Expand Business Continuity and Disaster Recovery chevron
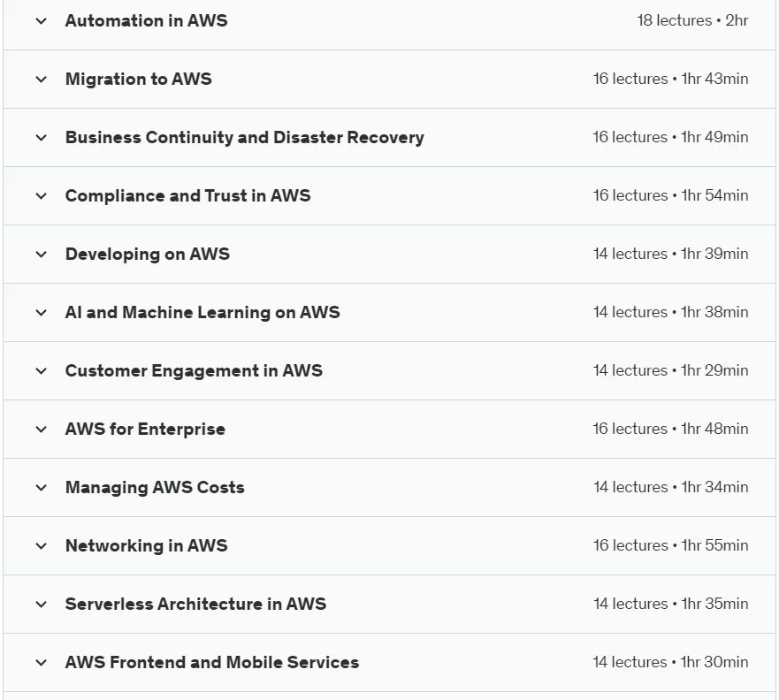Screen dimensions: 779x700 42,138
